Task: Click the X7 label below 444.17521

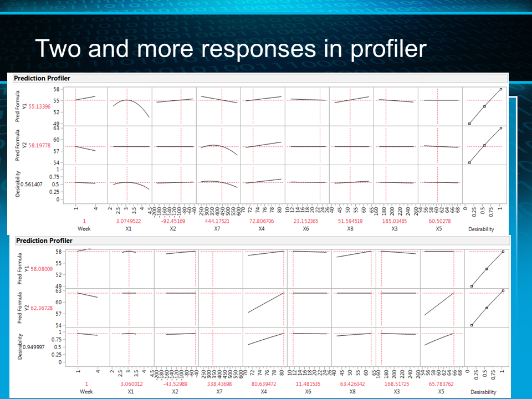Action: click(217, 229)
